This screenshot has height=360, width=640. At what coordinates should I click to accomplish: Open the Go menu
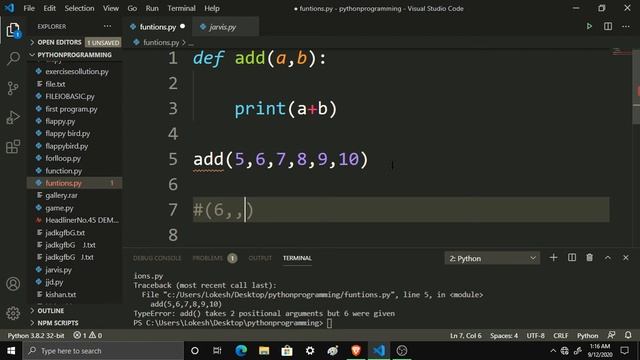(132, 8)
